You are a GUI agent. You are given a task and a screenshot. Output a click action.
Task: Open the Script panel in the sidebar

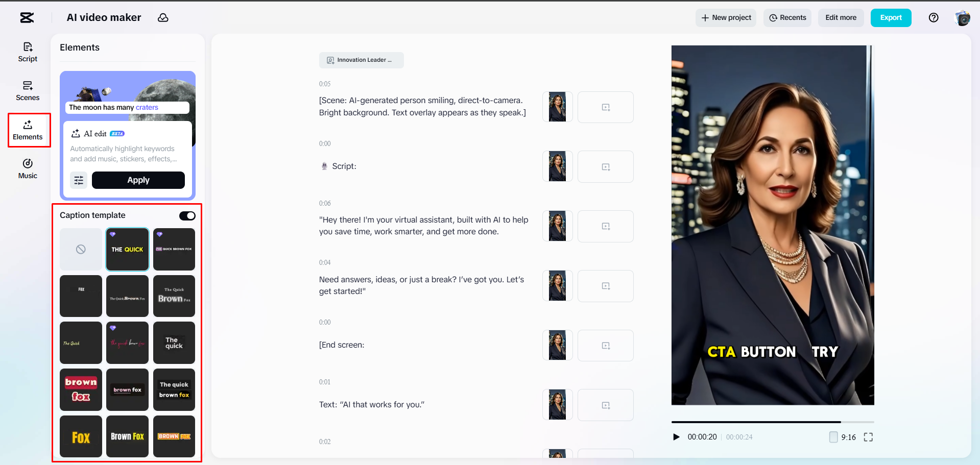point(28,51)
